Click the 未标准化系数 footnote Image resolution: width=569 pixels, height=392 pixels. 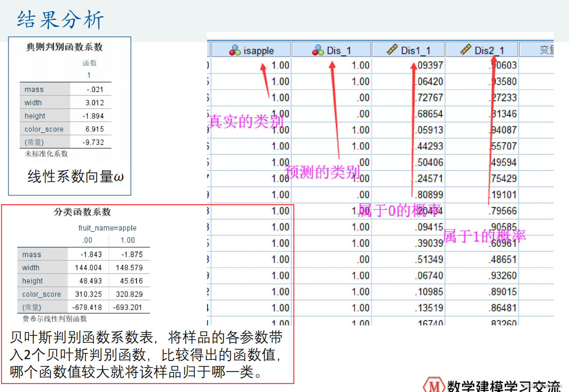[x=47, y=154]
